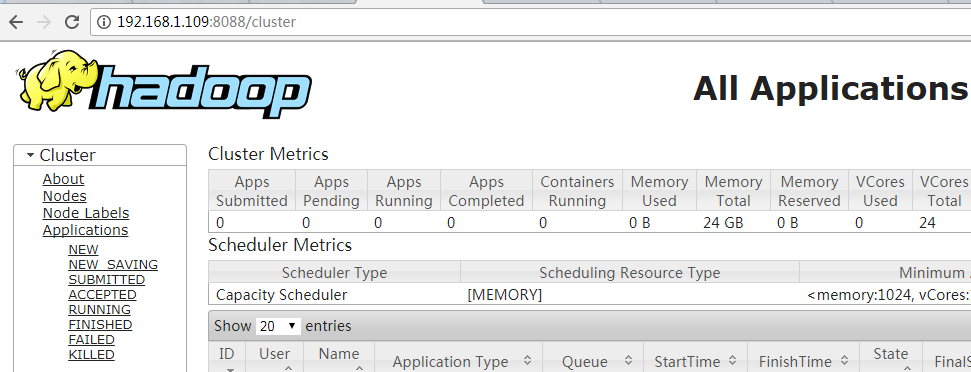Click the Memory Reserved column header
The image size is (971, 372).
(x=809, y=191)
